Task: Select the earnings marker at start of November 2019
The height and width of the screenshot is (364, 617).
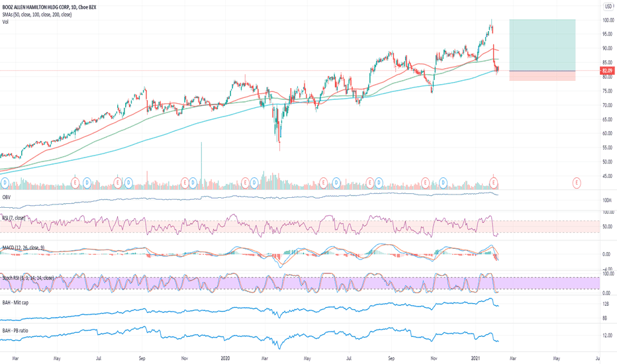Action: tap(185, 183)
